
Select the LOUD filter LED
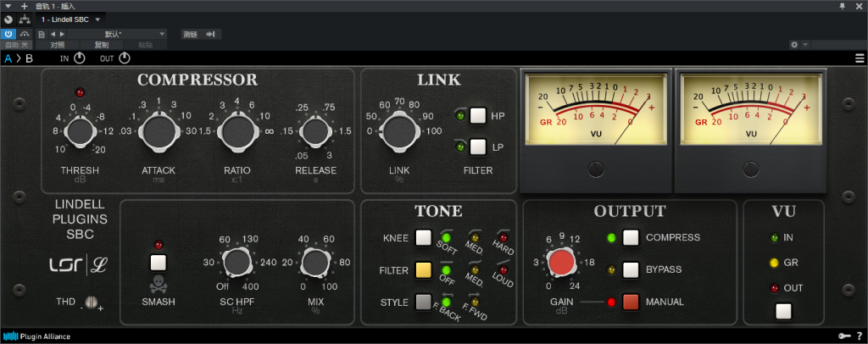pyautogui.click(x=504, y=270)
